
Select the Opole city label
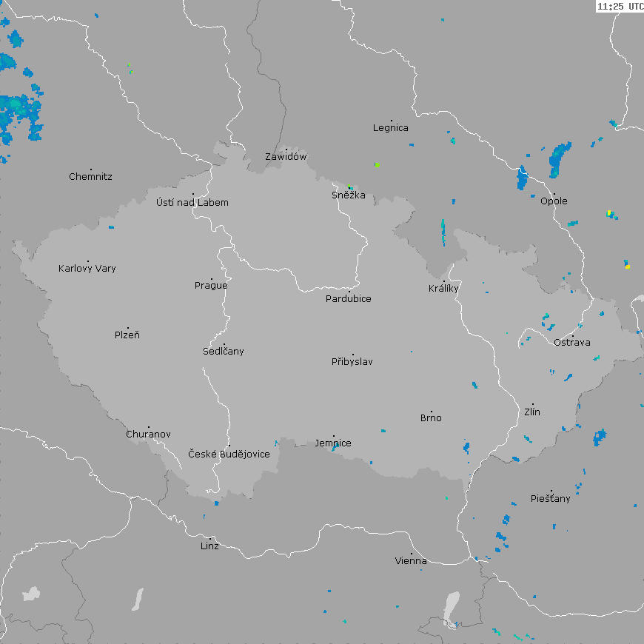click(554, 201)
